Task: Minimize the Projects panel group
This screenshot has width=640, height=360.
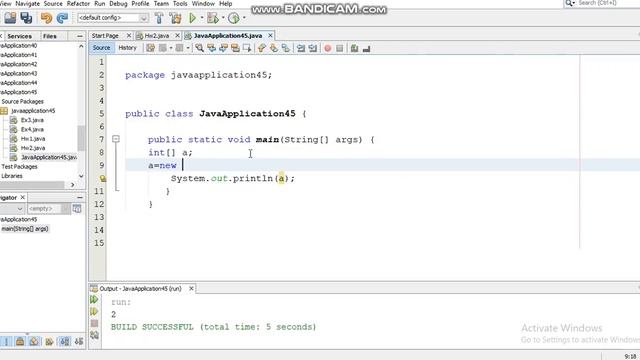Action: tap(80, 36)
